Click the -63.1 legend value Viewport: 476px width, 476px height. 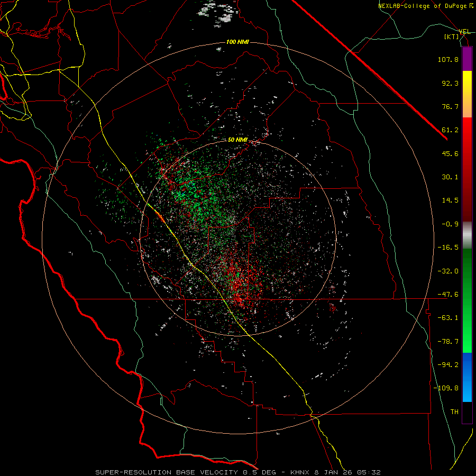(x=448, y=318)
